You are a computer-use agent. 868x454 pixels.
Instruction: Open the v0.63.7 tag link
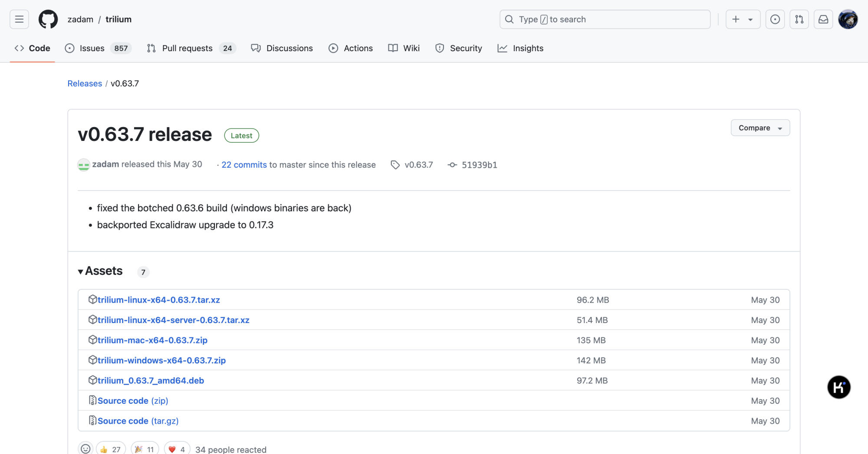point(418,165)
